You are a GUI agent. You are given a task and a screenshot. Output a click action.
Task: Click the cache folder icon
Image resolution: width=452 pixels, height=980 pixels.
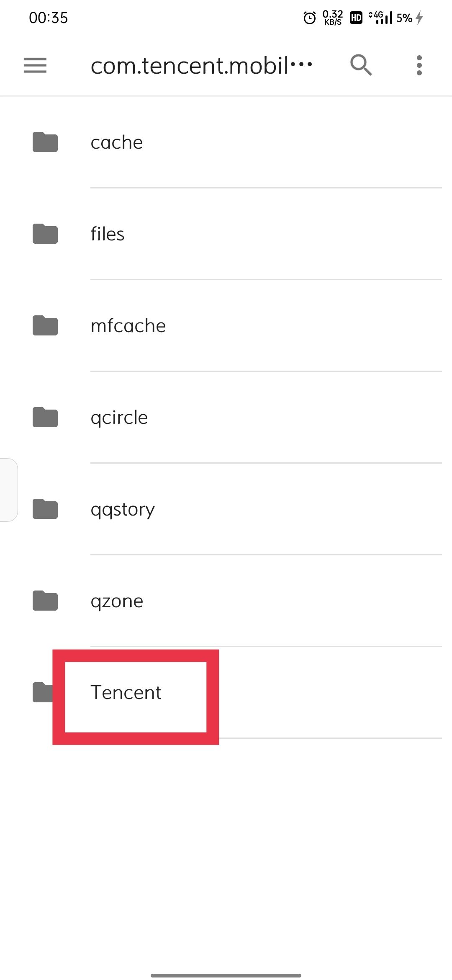[x=45, y=142]
